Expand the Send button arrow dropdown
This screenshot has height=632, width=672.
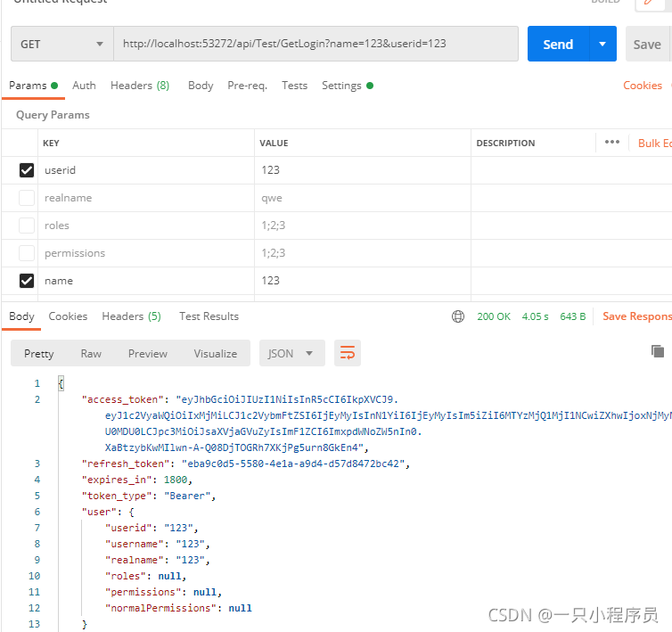point(602,45)
